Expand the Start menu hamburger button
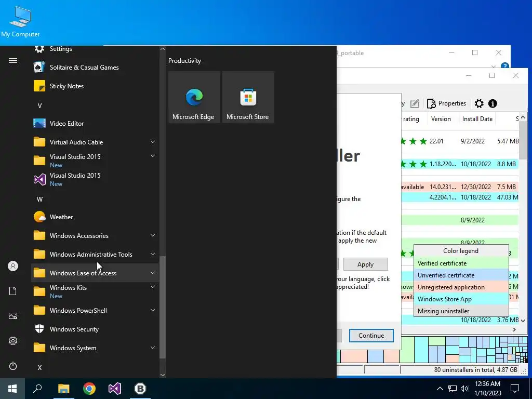 pyautogui.click(x=13, y=61)
